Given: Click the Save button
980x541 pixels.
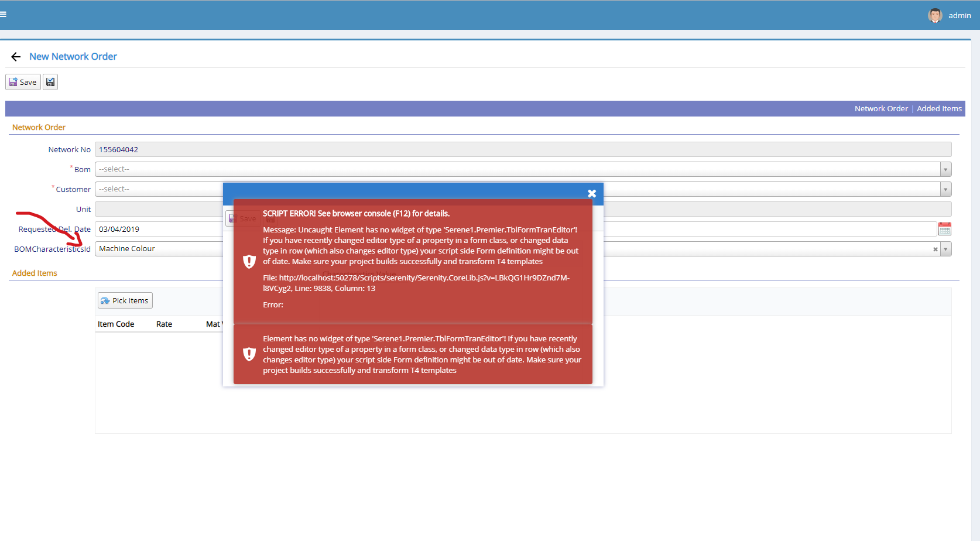Looking at the screenshot, I should pyautogui.click(x=23, y=82).
